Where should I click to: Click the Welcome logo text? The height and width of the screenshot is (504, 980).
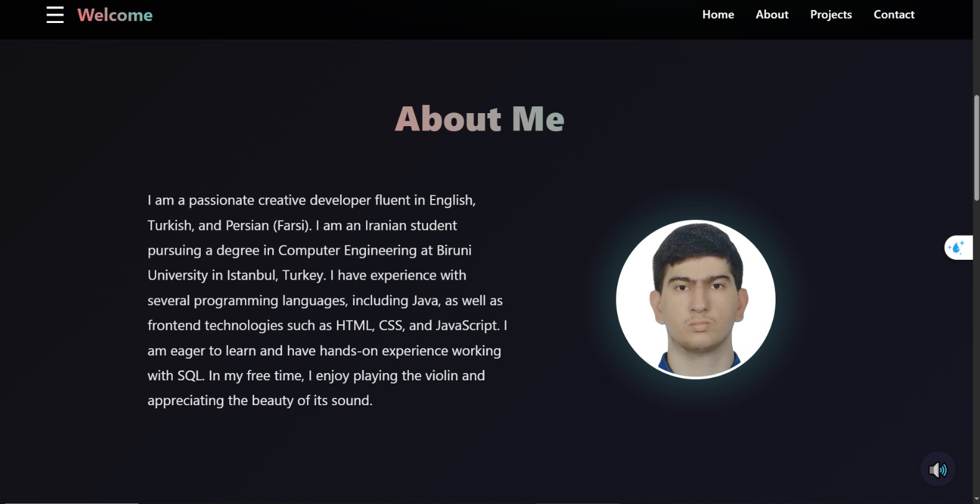point(115,15)
